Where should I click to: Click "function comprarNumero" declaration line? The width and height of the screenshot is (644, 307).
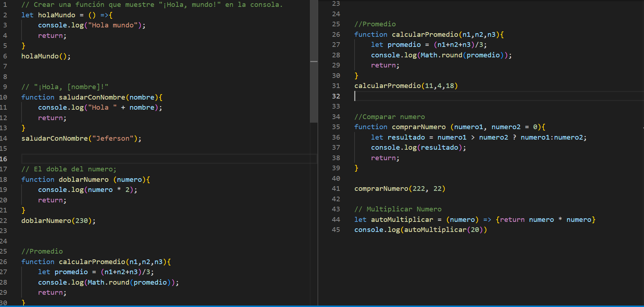click(450, 127)
